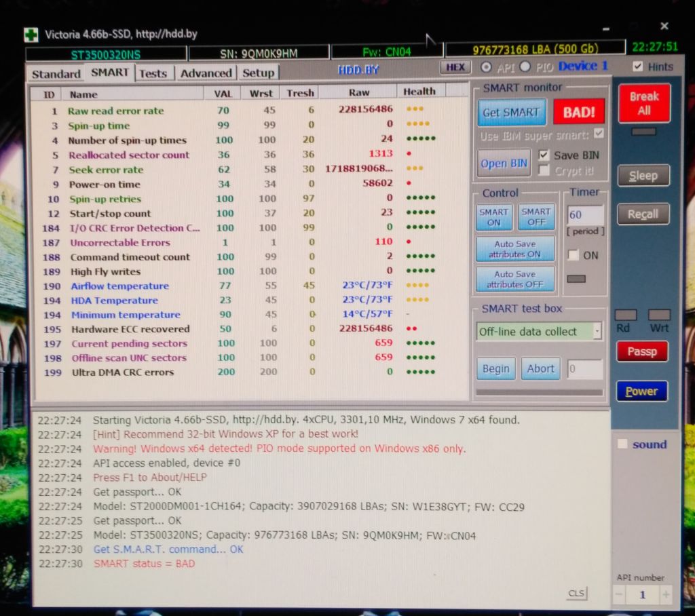The width and height of the screenshot is (695, 616).
Task: Abort the SMART test
Action: point(540,368)
